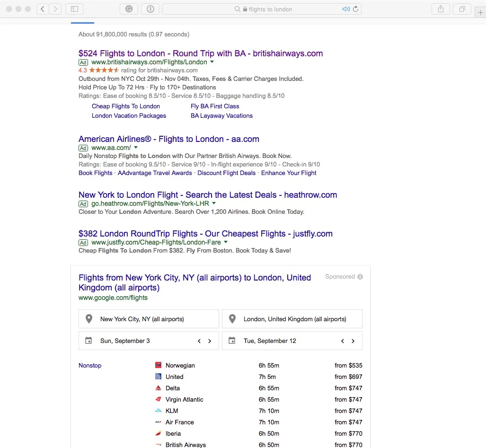Expand the www.aa.com ad URL dropdown arrow
Screen dimensions: 486x448
pos(136,148)
